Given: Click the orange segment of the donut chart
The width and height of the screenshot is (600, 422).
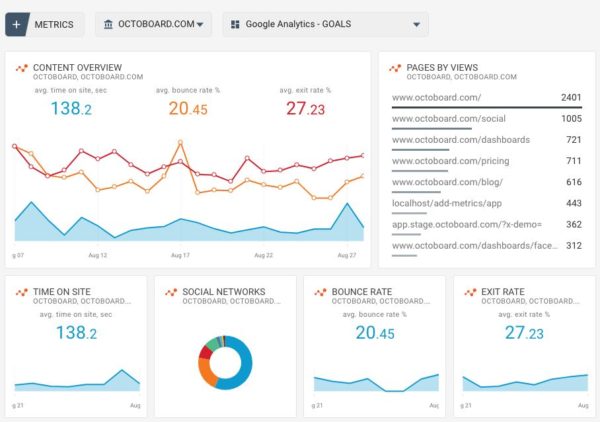Looking at the screenshot, I should click(206, 372).
